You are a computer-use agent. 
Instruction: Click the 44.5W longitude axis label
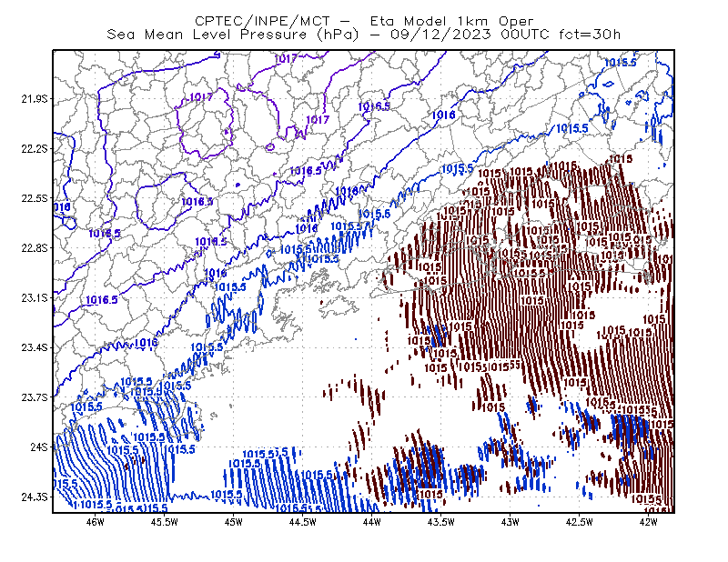303,522
